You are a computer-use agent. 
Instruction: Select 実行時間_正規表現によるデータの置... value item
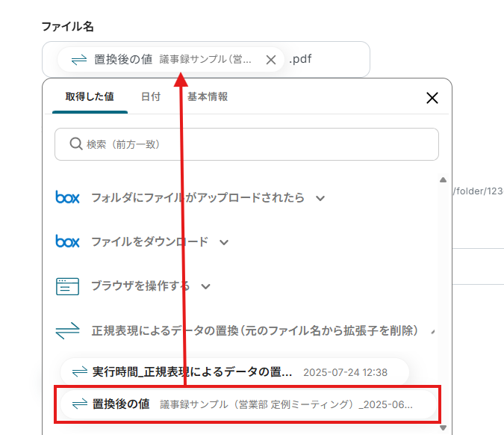[x=234, y=372]
